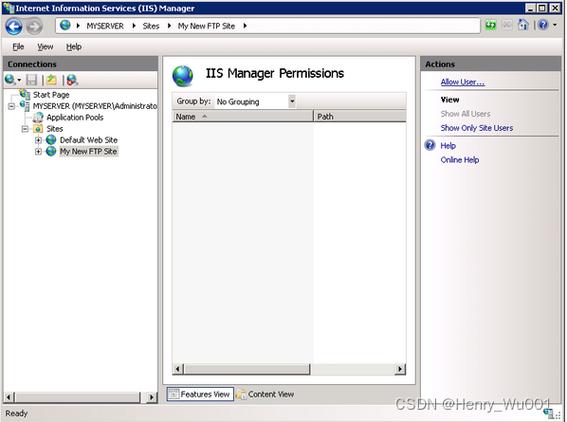Expand the My New FTP Site node
This screenshot has width=567, height=422.
tap(38, 152)
